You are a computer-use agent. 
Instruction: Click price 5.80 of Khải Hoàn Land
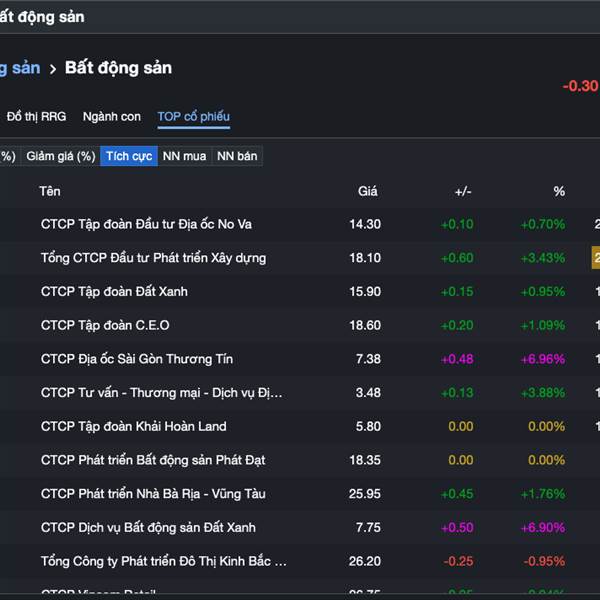pos(368,426)
